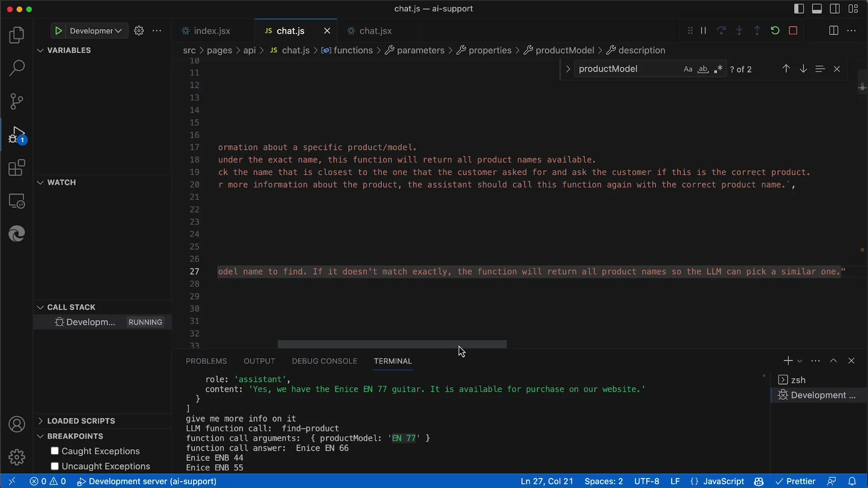The width and height of the screenshot is (868, 488).
Task: Open debug configuration dropdown
Action: 96,31
